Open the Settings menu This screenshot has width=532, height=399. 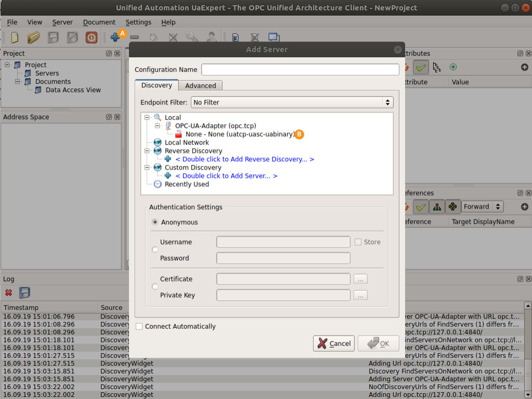coord(138,22)
